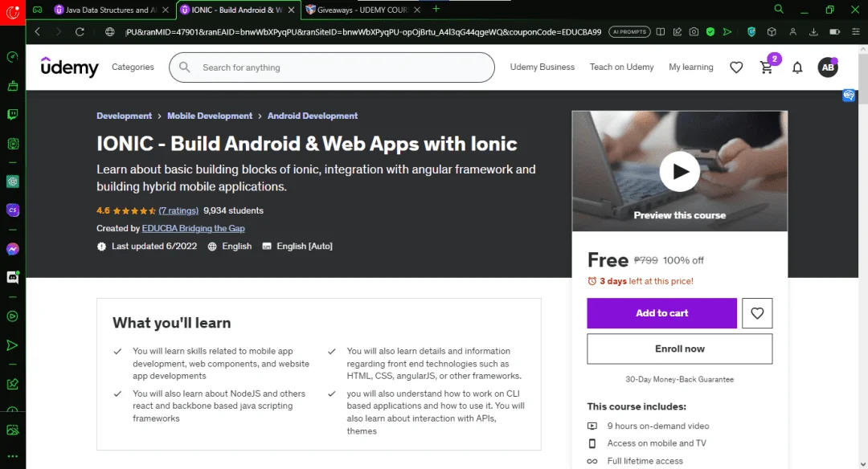Screen dimensions: 868x469
Task: Open the AB profile avatar menu
Action: pyautogui.click(x=828, y=67)
